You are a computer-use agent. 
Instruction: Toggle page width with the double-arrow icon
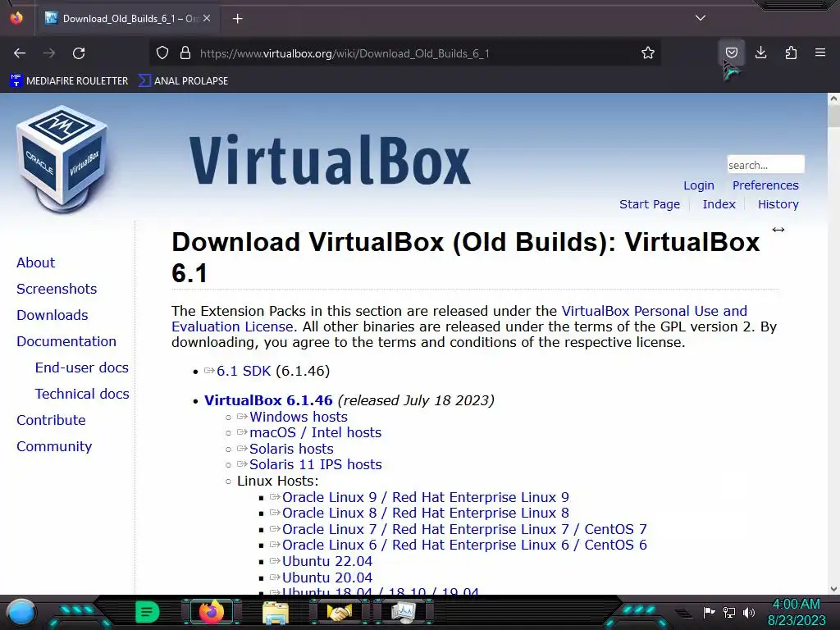click(778, 230)
